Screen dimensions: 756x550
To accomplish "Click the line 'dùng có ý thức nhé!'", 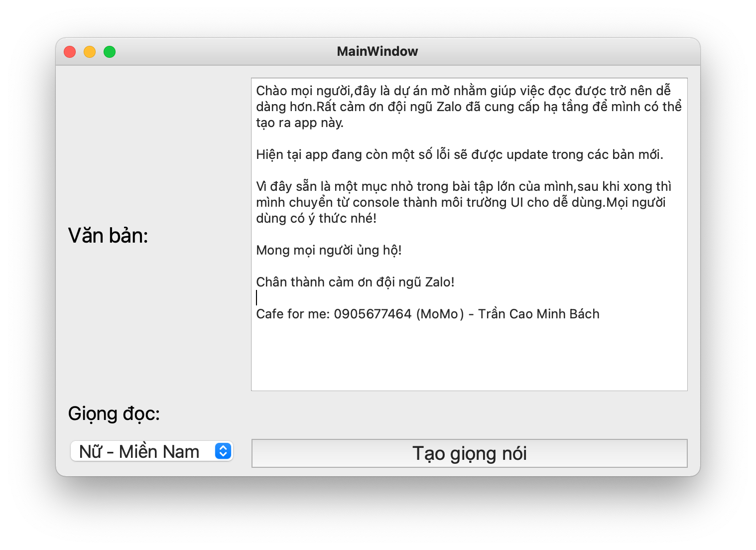I will pyautogui.click(x=316, y=218).
